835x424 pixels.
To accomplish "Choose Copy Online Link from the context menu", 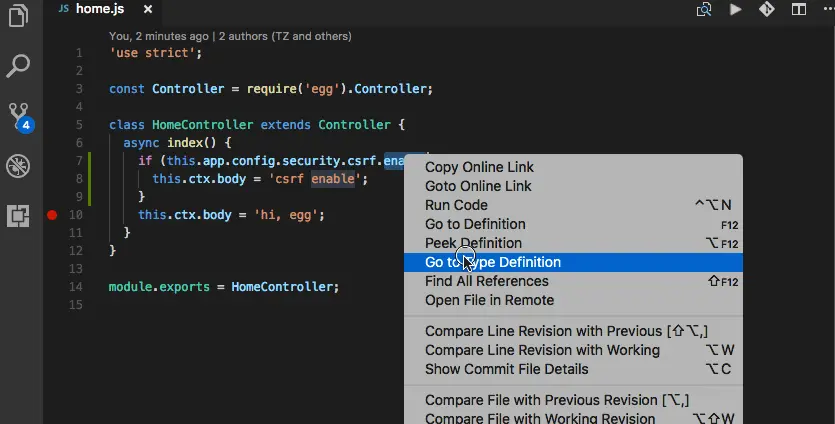I will pyautogui.click(x=573, y=167).
